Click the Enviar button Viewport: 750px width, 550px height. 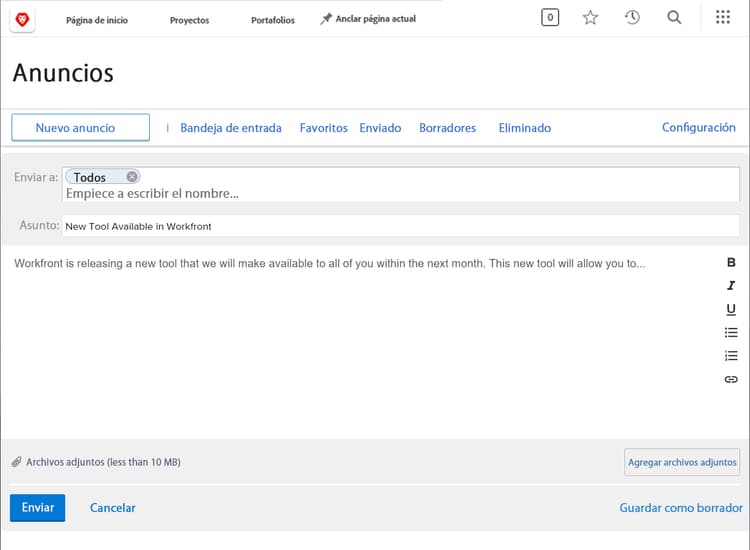tap(38, 507)
